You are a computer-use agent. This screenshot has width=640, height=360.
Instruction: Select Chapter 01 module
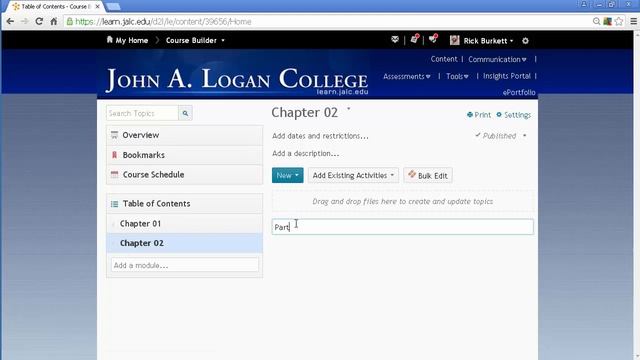184,224
